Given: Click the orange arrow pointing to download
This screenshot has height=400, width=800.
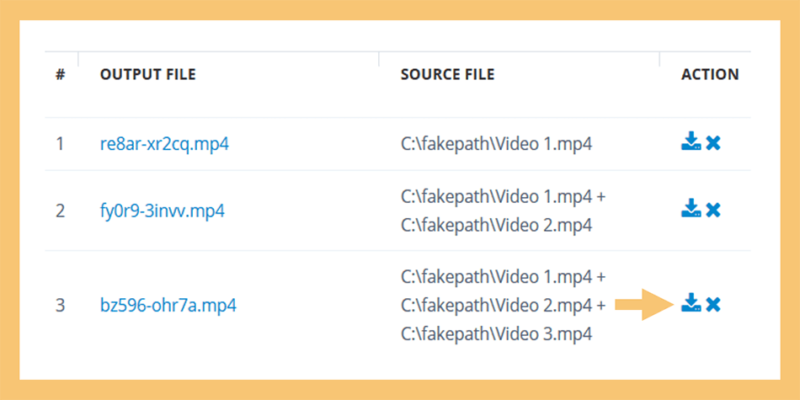Looking at the screenshot, I should (x=645, y=305).
